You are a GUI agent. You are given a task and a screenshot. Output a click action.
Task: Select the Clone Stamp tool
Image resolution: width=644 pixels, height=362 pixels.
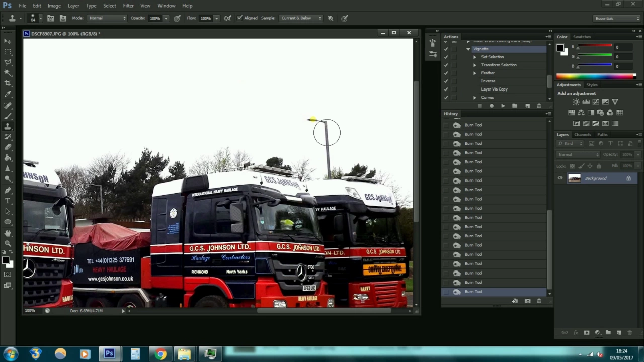tap(8, 126)
